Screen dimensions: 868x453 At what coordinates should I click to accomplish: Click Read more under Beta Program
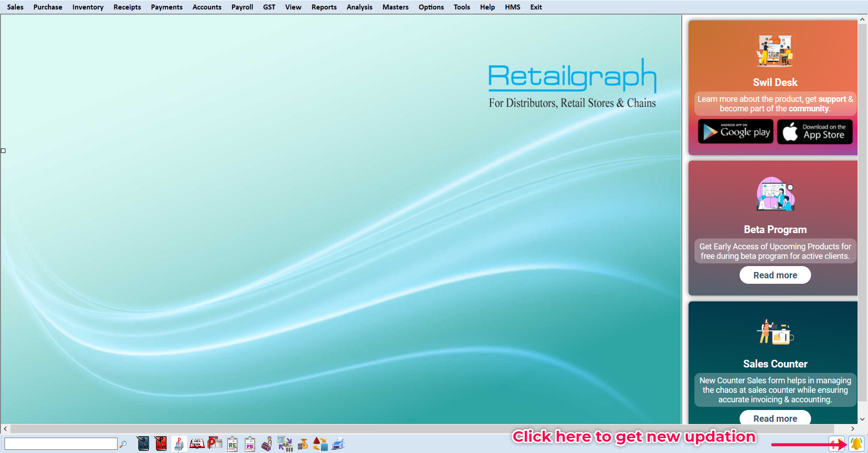(x=775, y=275)
